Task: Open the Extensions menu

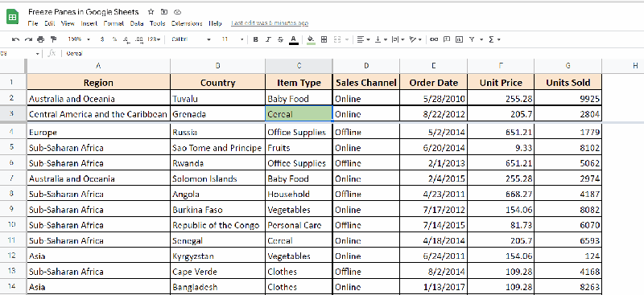Action: 187,23
